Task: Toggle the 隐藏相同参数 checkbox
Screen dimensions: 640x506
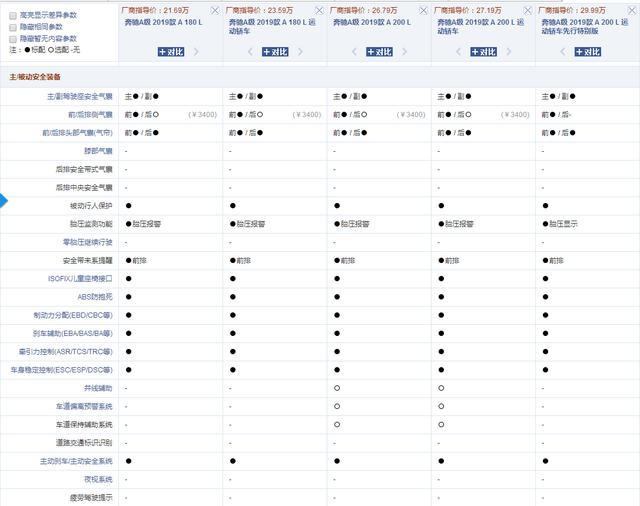Action: pyautogui.click(x=13, y=27)
